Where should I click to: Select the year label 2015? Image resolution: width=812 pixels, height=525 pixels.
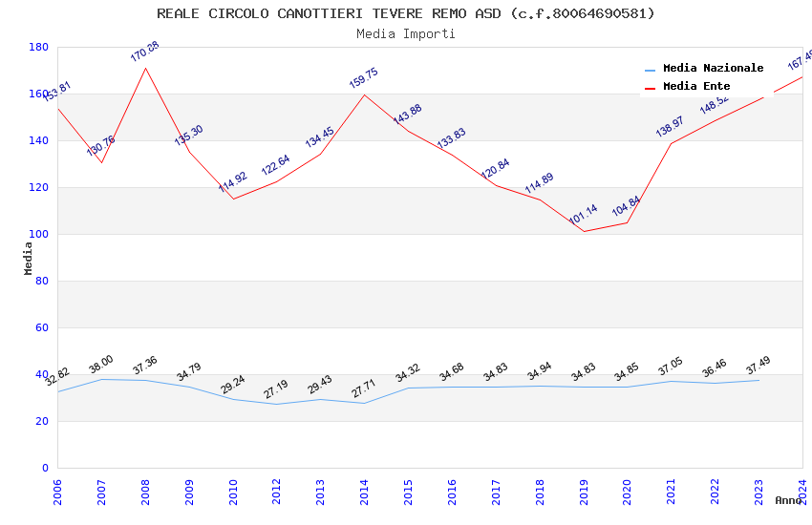[408, 492]
